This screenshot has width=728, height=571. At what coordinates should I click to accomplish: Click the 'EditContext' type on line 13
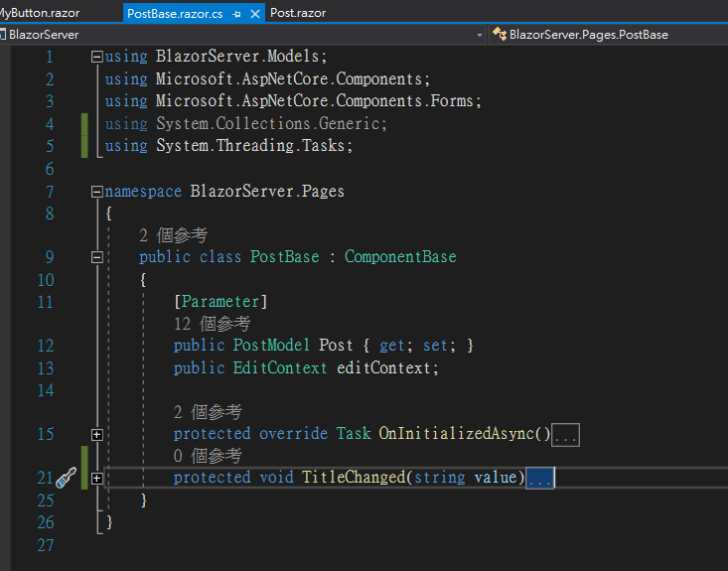[x=280, y=368]
